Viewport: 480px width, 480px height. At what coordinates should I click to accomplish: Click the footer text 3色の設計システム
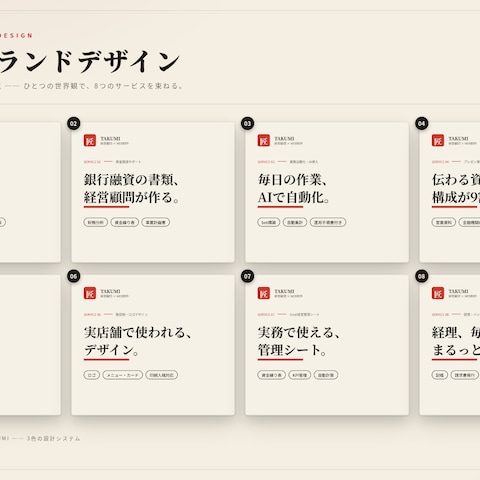click(x=54, y=439)
